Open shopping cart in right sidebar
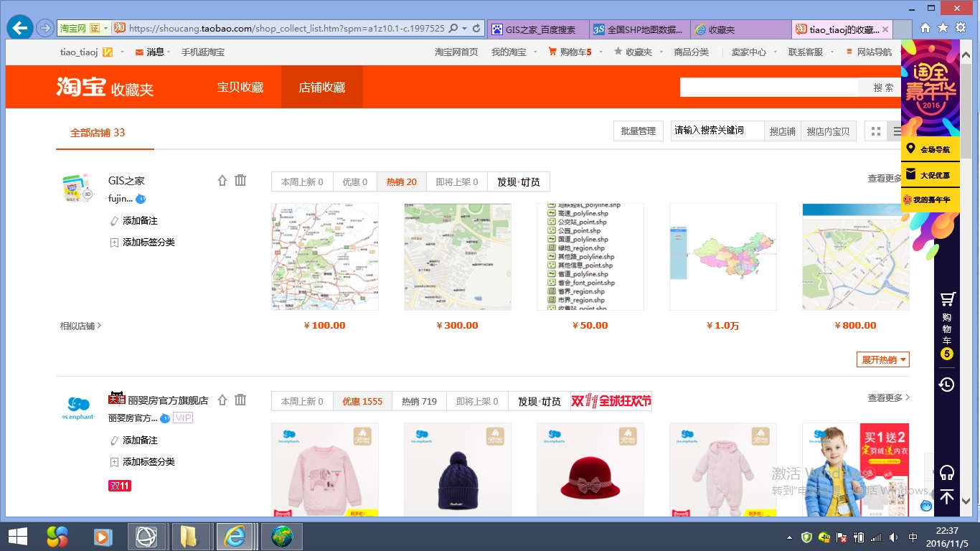The height and width of the screenshot is (551, 980). pos(947,325)
